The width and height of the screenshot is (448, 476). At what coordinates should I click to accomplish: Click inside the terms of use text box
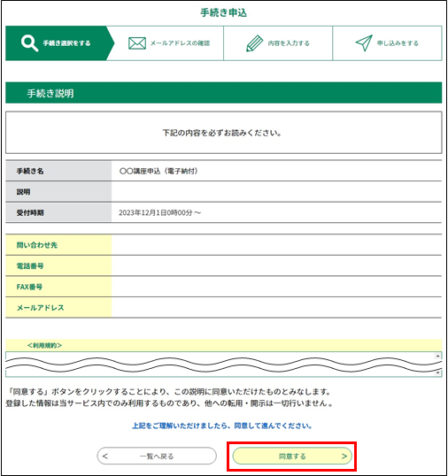(x=220, y=365)
